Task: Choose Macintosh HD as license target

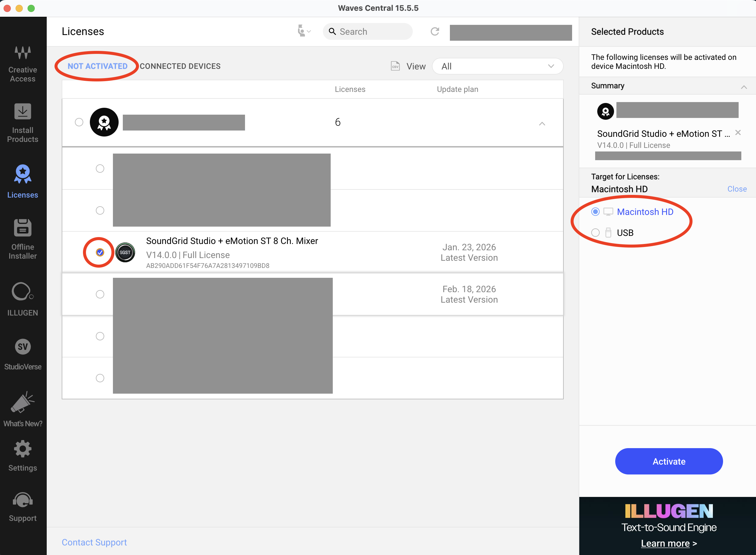Action: coord(595,212)
